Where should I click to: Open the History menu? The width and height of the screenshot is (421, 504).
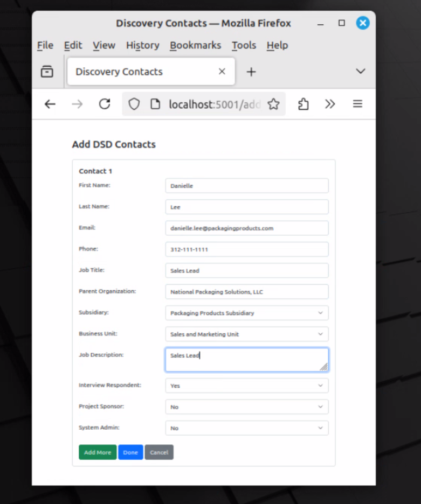click(143, 45)
